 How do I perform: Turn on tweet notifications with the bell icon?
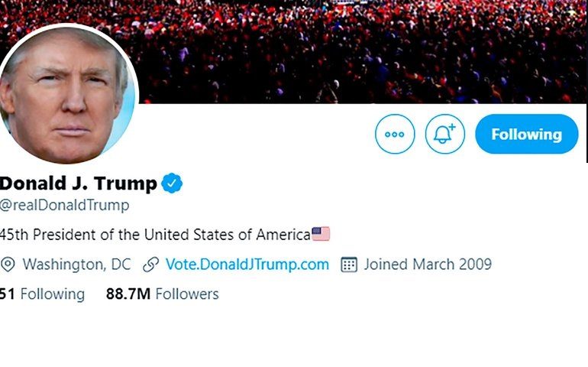pos(444,134)
